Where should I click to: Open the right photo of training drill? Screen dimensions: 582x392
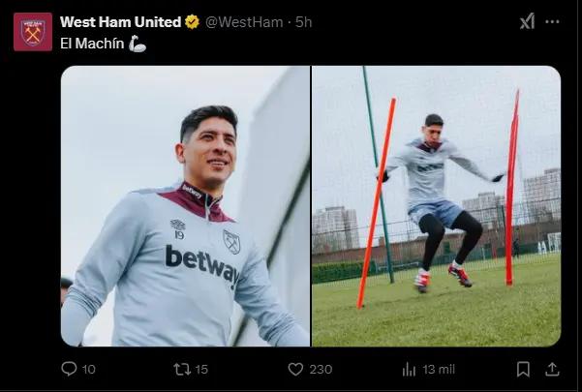436,206
